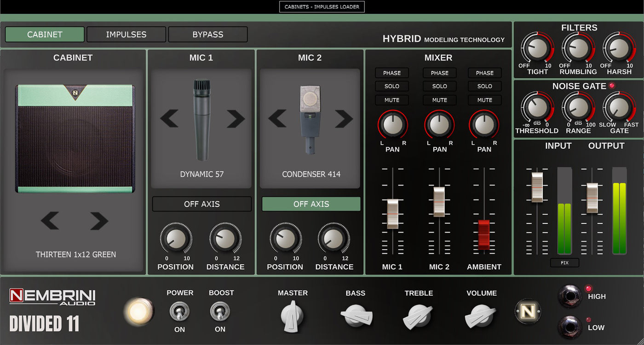Solo the AMBIENT channel

click(484, 86)
